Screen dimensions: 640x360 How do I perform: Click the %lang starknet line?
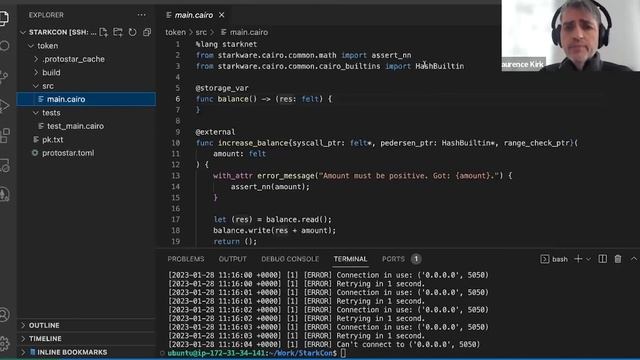(x=226, y=44)
